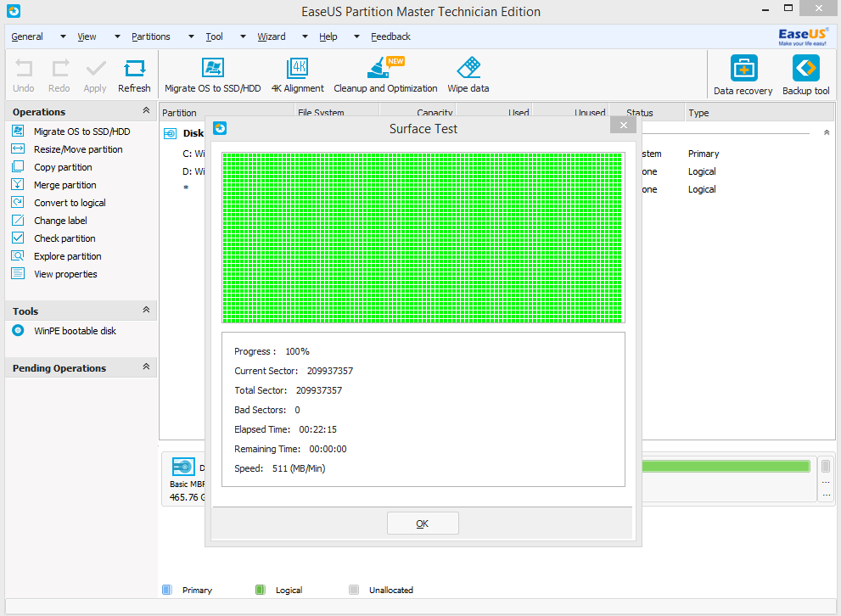Sort by Type column header
The height and width of the screenshot is (616, 841).
tap(759, 113)
